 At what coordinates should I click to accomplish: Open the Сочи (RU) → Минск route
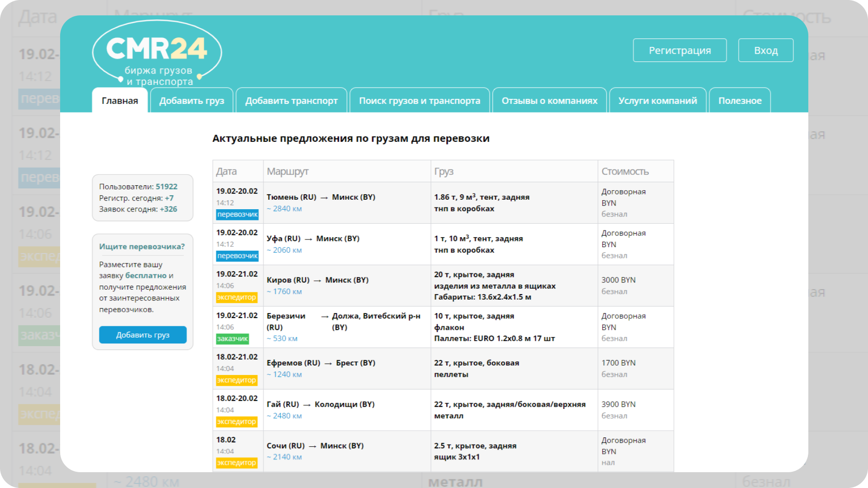pyautogui.click(x=315, y=446)
